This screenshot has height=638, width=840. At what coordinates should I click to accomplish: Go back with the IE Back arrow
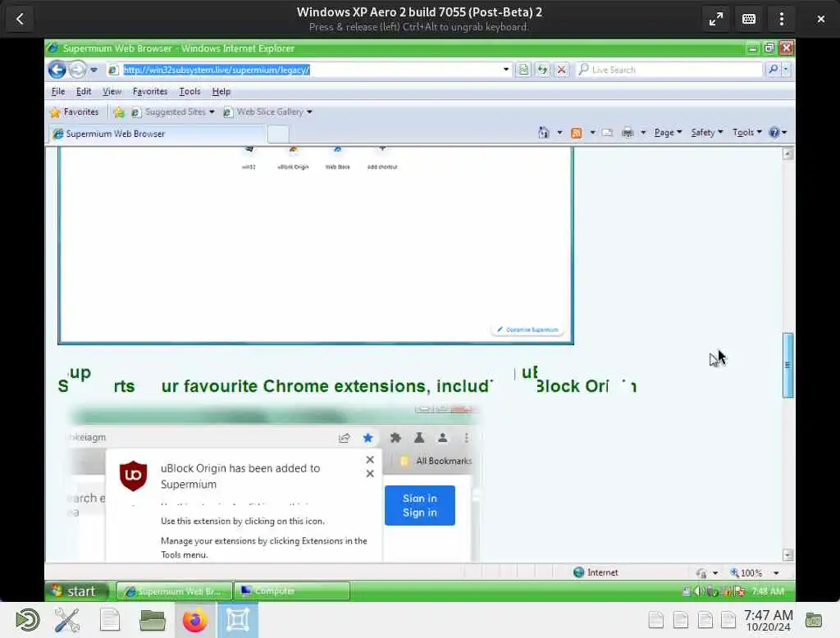57,70
